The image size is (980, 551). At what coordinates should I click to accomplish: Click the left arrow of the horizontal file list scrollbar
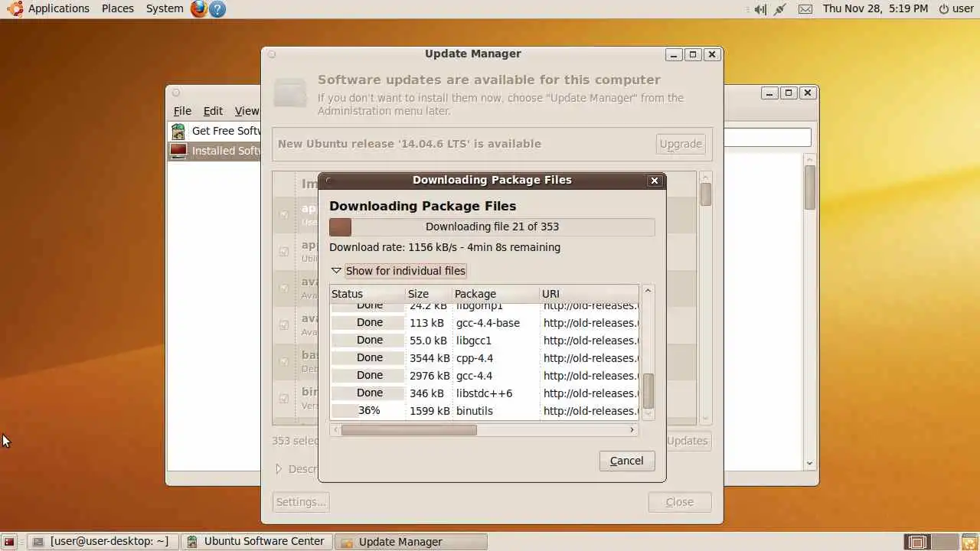[x=335, y=430]
